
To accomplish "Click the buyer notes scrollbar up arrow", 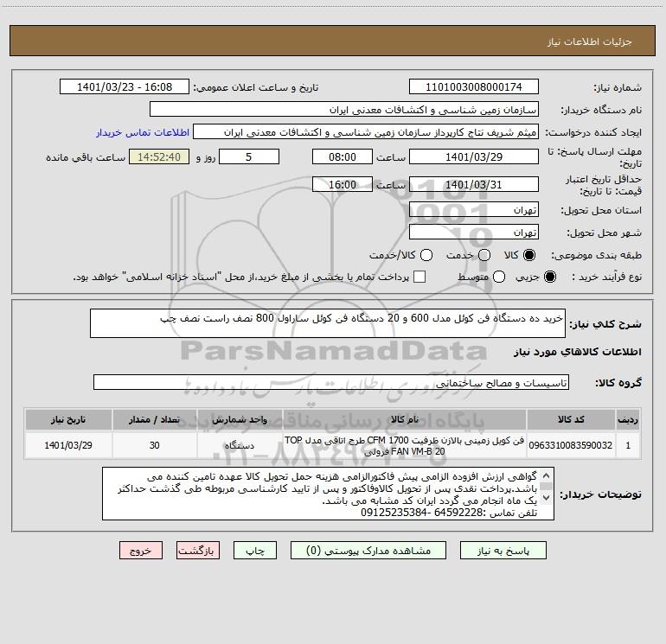I will [547, 475].
